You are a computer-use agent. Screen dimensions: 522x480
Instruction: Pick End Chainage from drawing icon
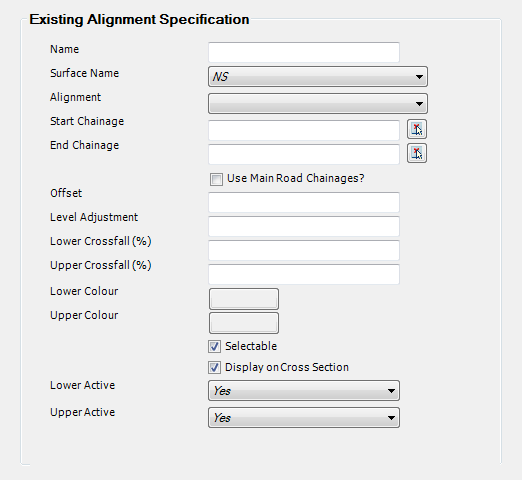[417, 153]
